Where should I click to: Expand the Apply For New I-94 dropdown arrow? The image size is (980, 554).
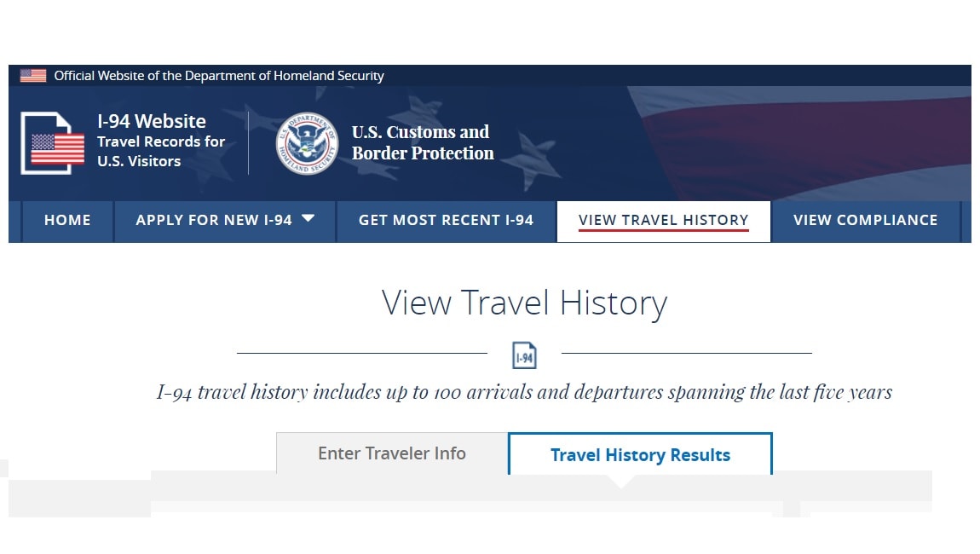pos(308,218)
